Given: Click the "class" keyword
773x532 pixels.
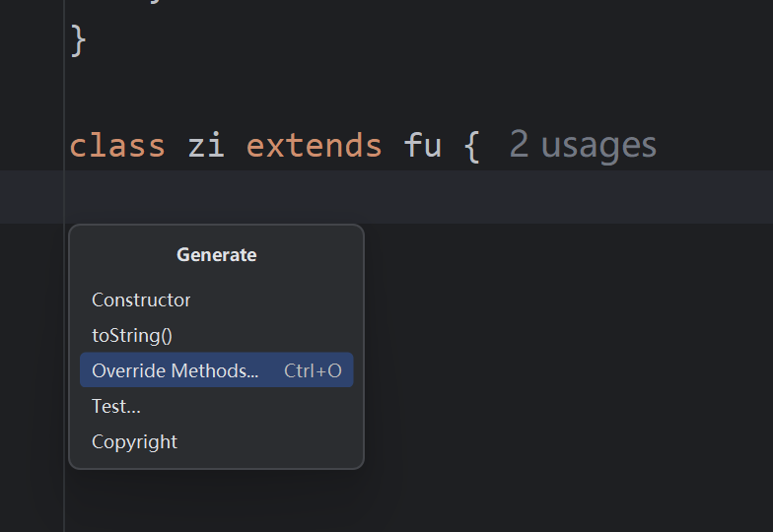Looking at the screenshot, I should (x=117, y=146).
